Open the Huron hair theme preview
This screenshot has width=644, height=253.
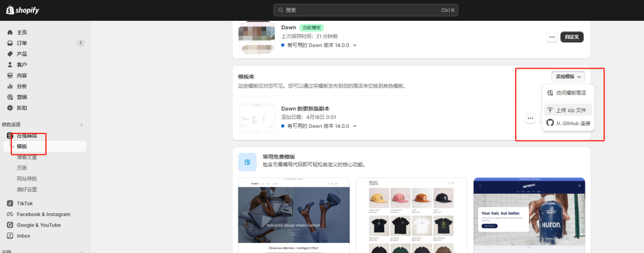(529, 215)
